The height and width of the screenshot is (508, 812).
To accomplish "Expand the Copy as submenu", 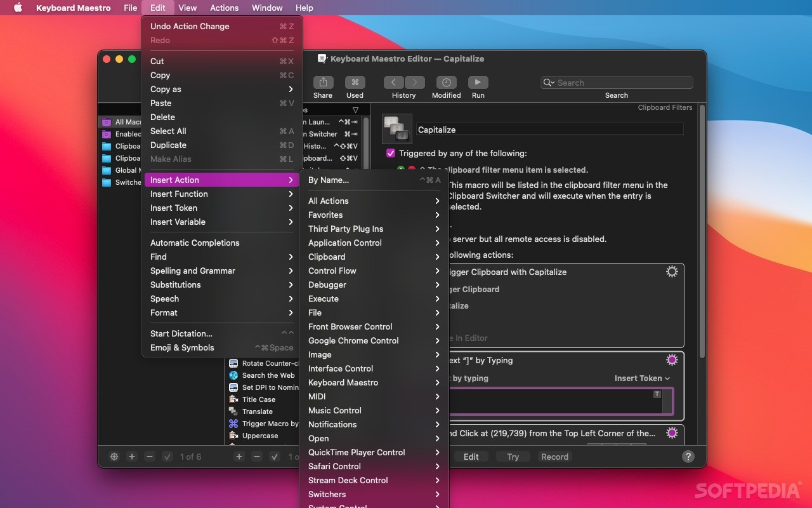I will (x=222, y=89).
